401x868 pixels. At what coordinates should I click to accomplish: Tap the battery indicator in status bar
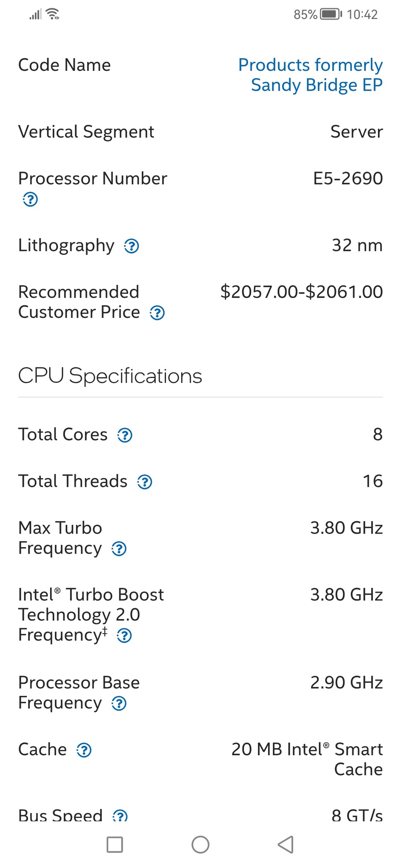point(331,14)
